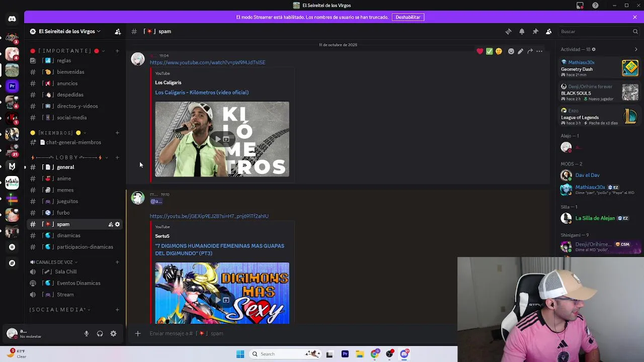Collapse CANALES DE VOZ category
The height and width of the screenshot is (362, 644).
click(x=54, y=262)
